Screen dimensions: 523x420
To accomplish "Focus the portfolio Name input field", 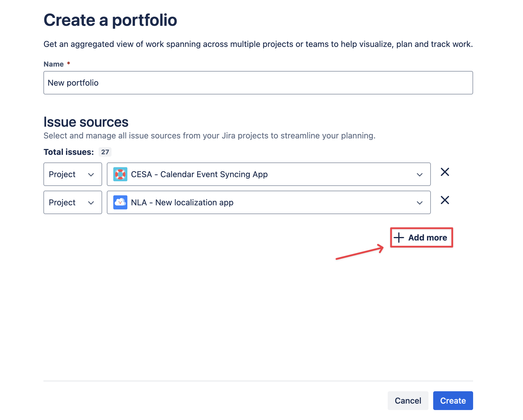I will tap(258, 83).
